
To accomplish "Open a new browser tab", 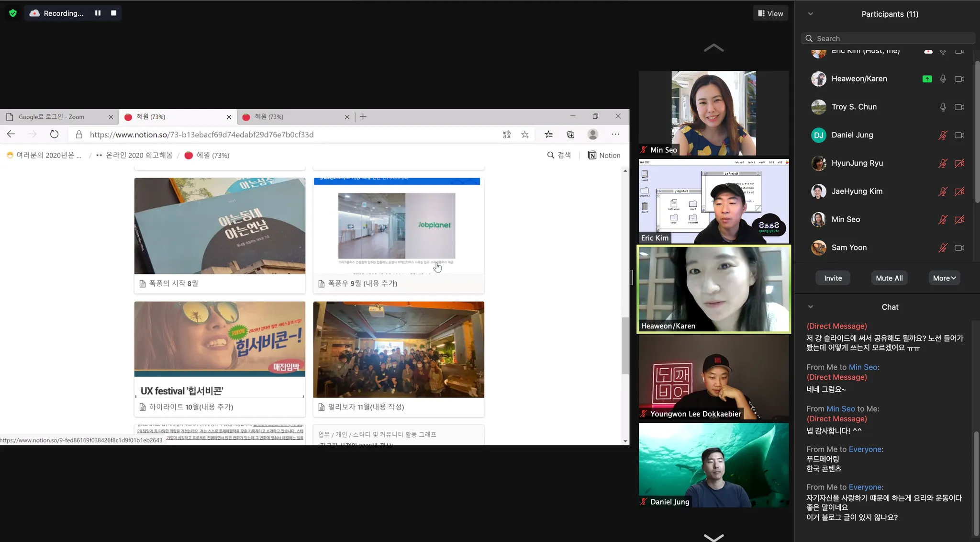I will coord(363,117).
